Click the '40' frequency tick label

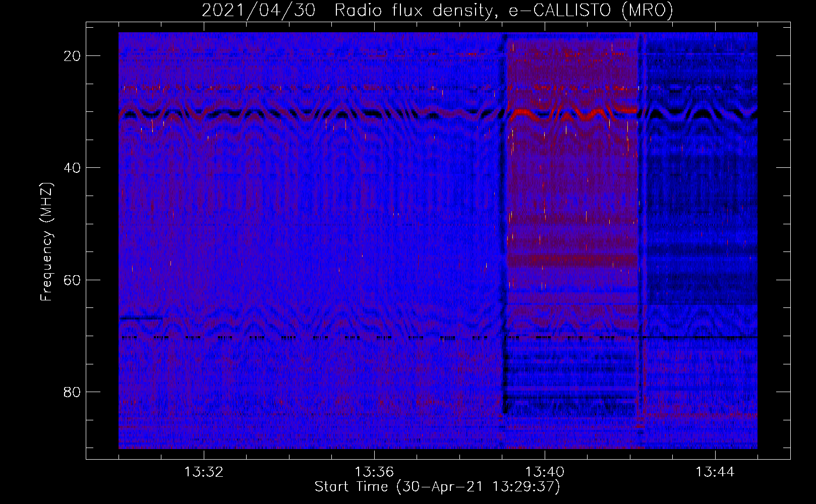pos(72,168)
